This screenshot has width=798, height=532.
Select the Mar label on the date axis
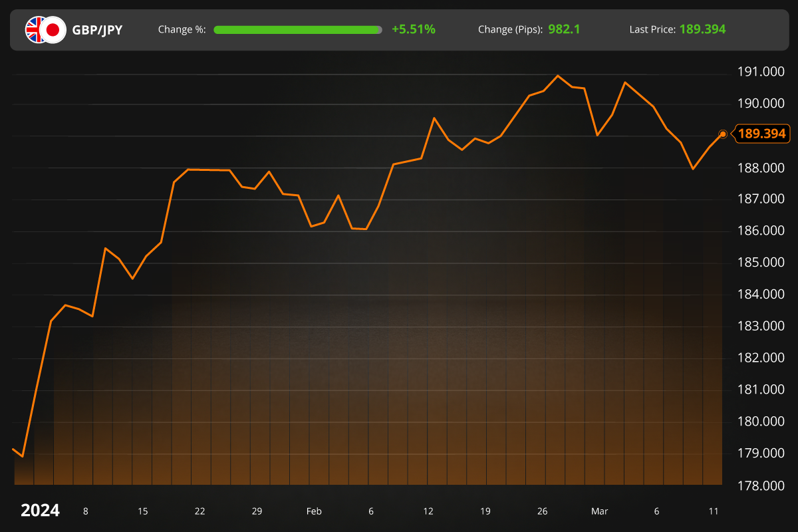(600, 511)
